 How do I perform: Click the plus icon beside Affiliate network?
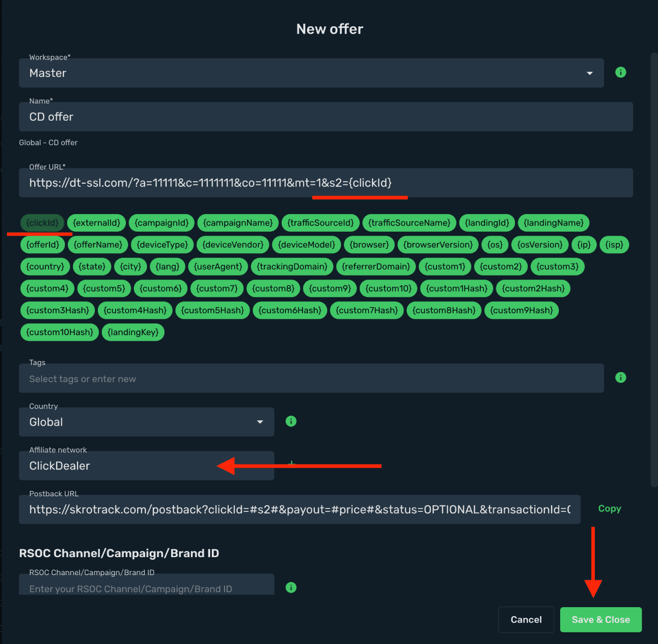point(292,464)
